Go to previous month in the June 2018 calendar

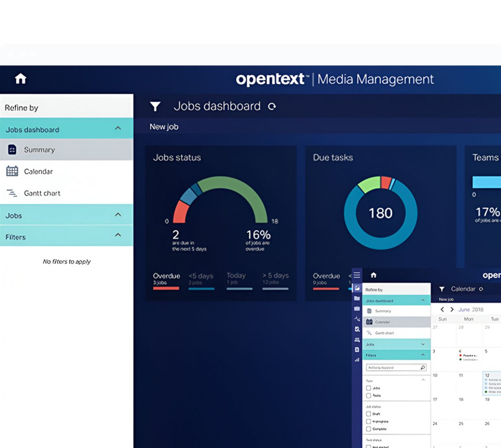442,310
